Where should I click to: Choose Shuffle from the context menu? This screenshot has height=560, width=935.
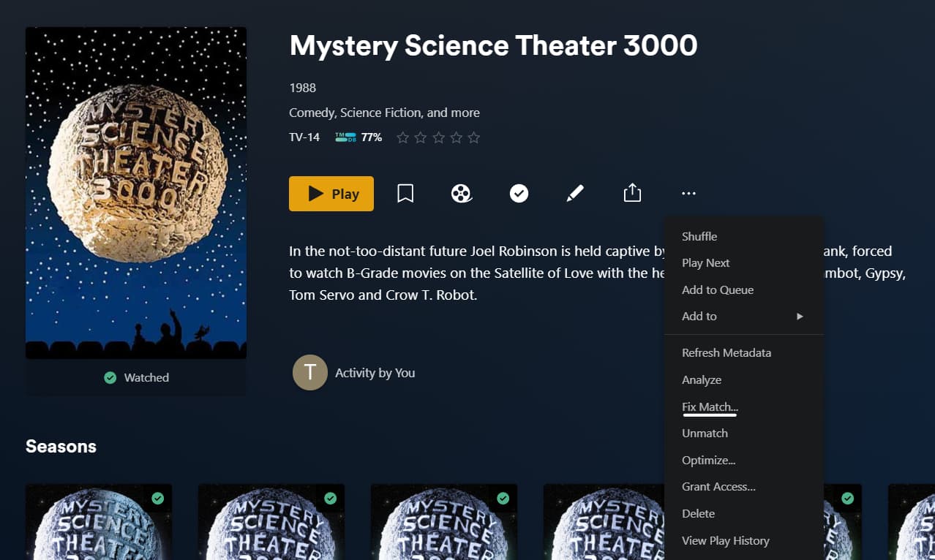pos(744,236)
